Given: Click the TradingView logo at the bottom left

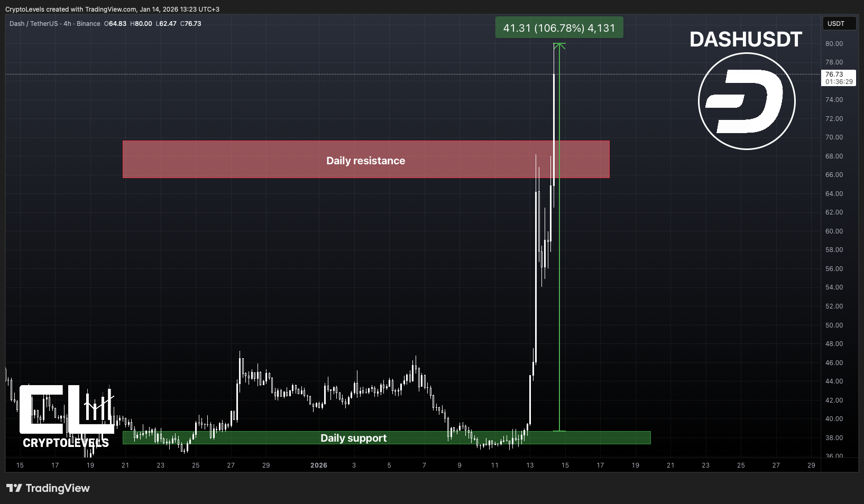Looking at the screenshot, I should 48,488.
